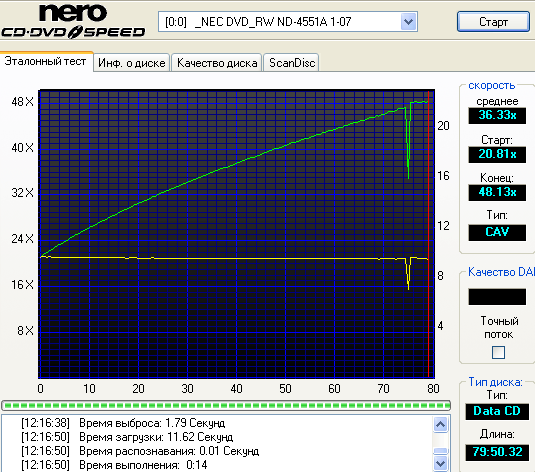Click the log scroll up arrow

(x=440, y=425)
